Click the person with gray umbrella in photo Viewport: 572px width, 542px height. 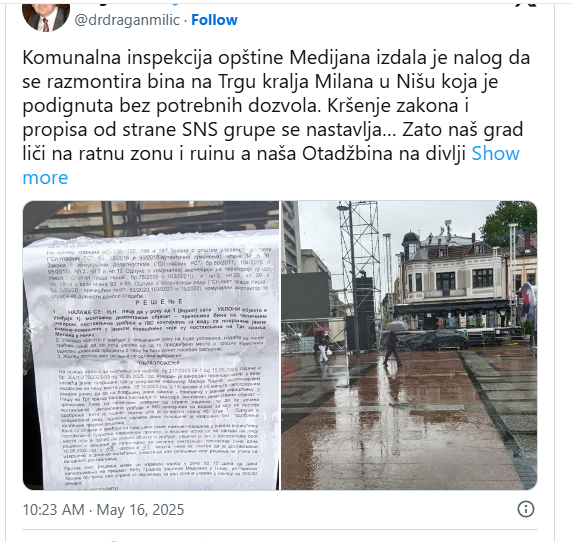393,343
